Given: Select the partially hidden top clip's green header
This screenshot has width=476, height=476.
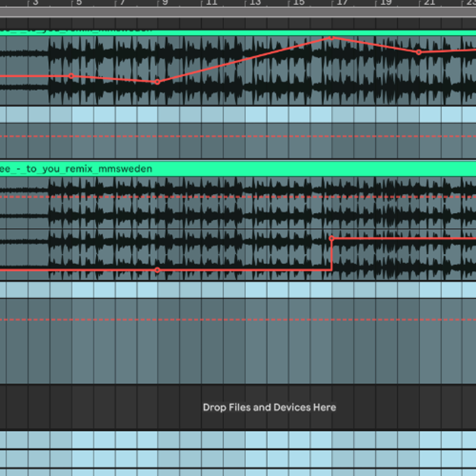Looking at the screenshot, I should coord(238,33).
